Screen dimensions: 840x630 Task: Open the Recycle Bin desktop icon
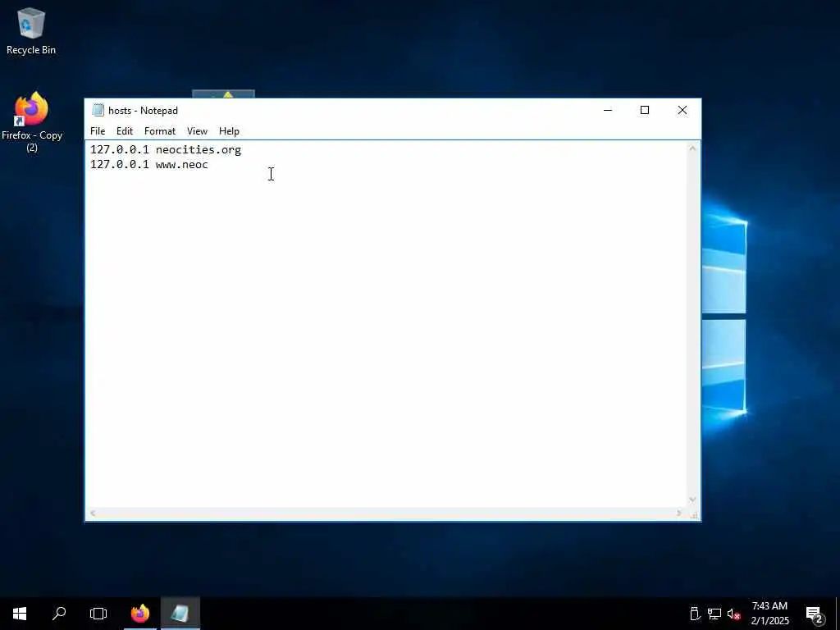click(31, 31)
